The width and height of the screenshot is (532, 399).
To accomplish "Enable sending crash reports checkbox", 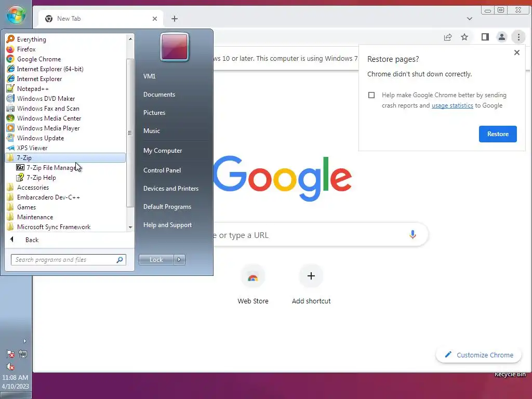I will click(371, 95).
